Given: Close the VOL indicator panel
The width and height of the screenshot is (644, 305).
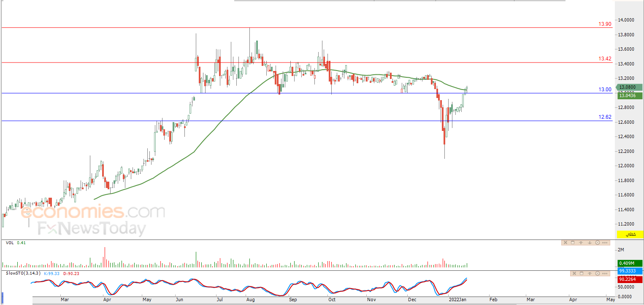Looking at the screenshot, I should [566, 242].
